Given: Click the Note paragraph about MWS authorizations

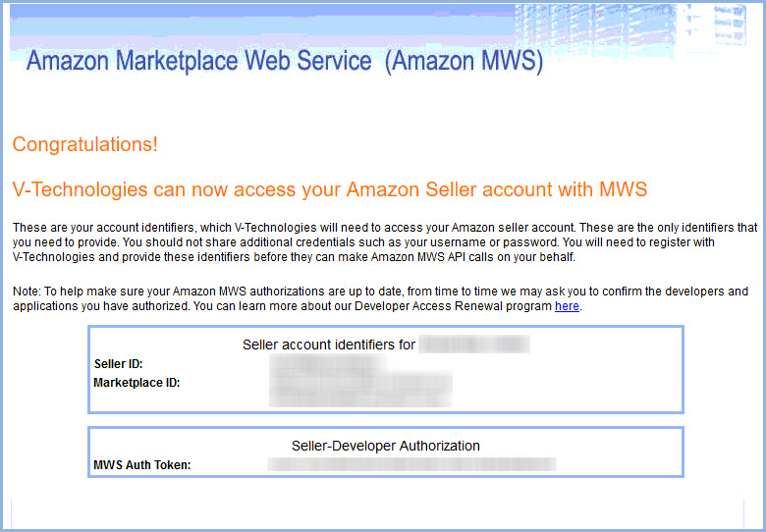Looking at the screenshot, I should [380, 298].
